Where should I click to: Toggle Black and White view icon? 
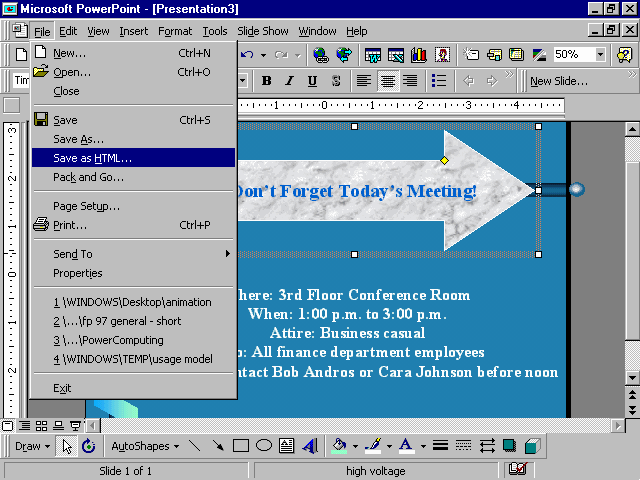[x=539, y=55]
